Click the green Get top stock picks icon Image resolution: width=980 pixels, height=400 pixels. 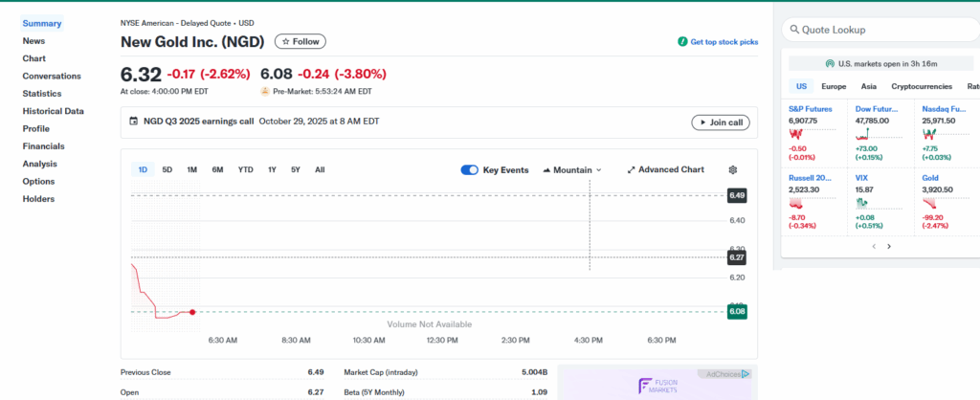682,42
